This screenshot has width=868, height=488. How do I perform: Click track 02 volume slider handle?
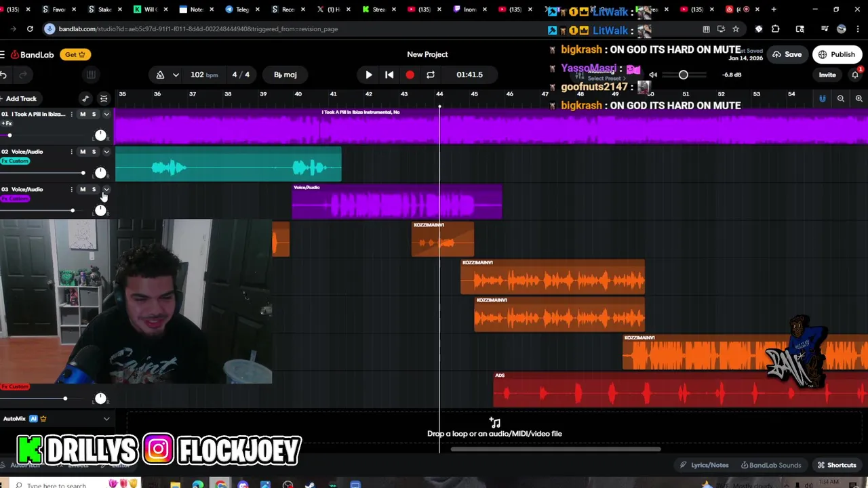[x=83, y=174]
